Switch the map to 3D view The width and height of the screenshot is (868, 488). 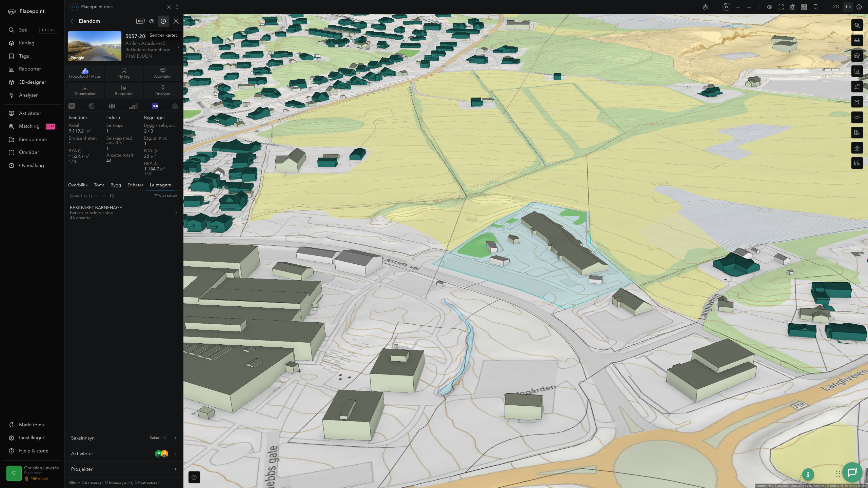click(x=847, y=7)
